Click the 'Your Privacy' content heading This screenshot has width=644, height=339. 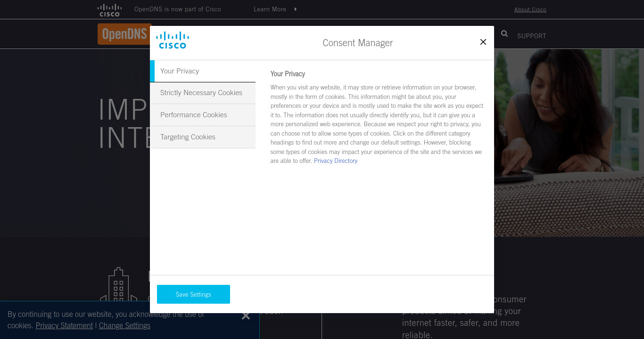(x=288, y=74)
